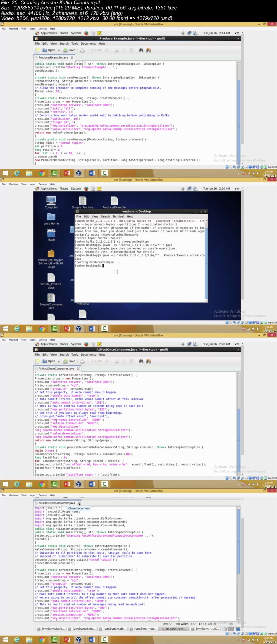Switch to AtMostOnceConsumer.java tab in gedit

tap(56, 368)
